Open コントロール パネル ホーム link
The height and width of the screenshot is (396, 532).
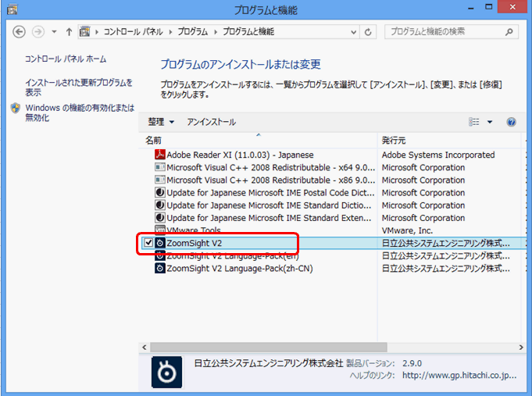(66, 59)
